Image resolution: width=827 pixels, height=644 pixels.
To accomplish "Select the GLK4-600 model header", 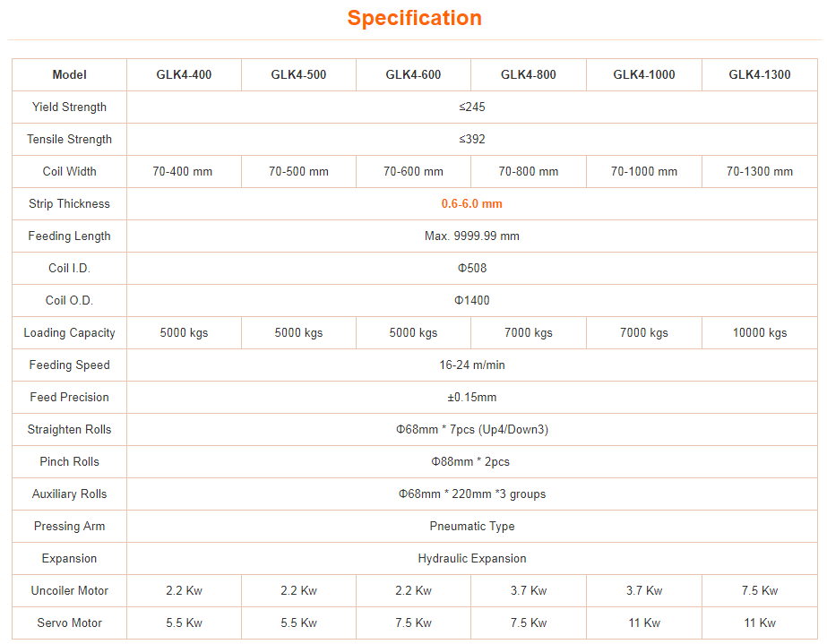I will tap(414, 75).
